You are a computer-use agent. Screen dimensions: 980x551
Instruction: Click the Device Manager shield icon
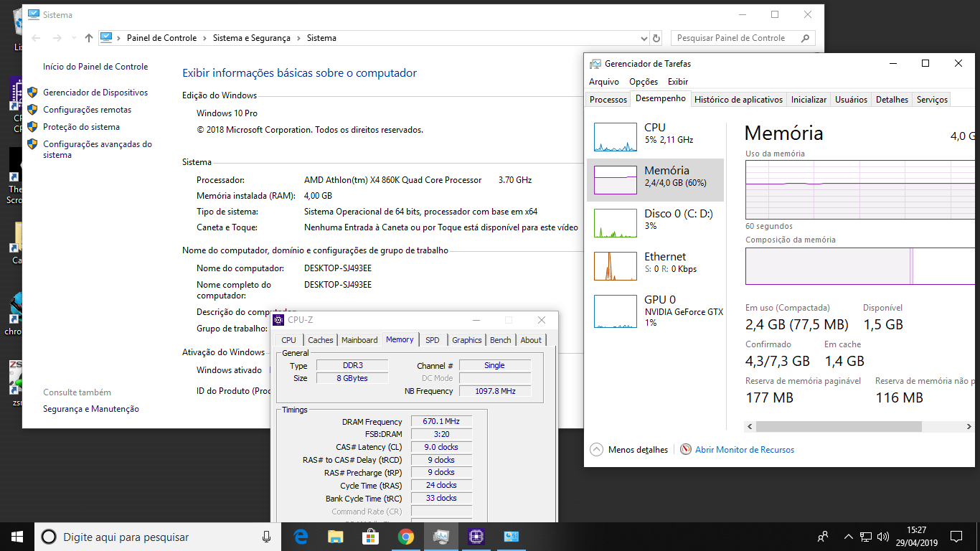click(x=32, y=93)
